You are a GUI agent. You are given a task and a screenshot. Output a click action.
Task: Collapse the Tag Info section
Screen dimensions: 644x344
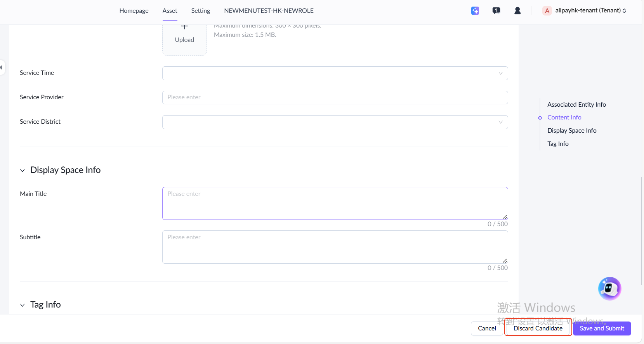coord(23,305)
